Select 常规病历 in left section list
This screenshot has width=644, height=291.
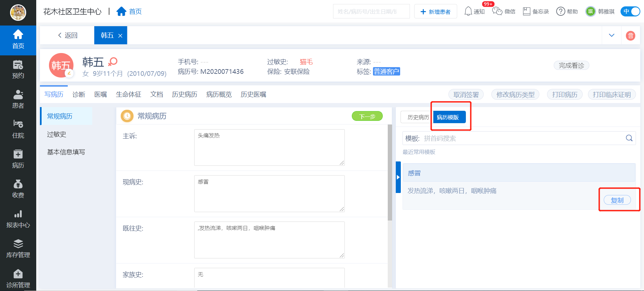click(66, 116)
